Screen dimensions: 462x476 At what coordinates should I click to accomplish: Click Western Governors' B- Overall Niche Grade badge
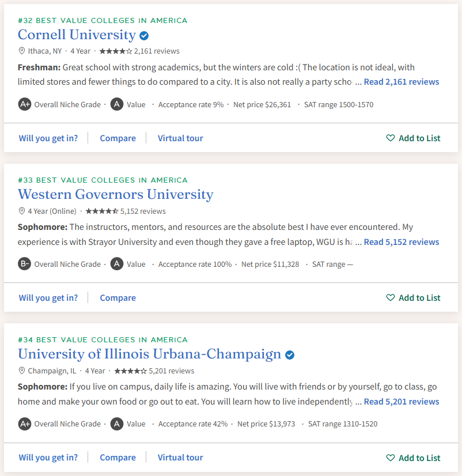click(25, 264)
